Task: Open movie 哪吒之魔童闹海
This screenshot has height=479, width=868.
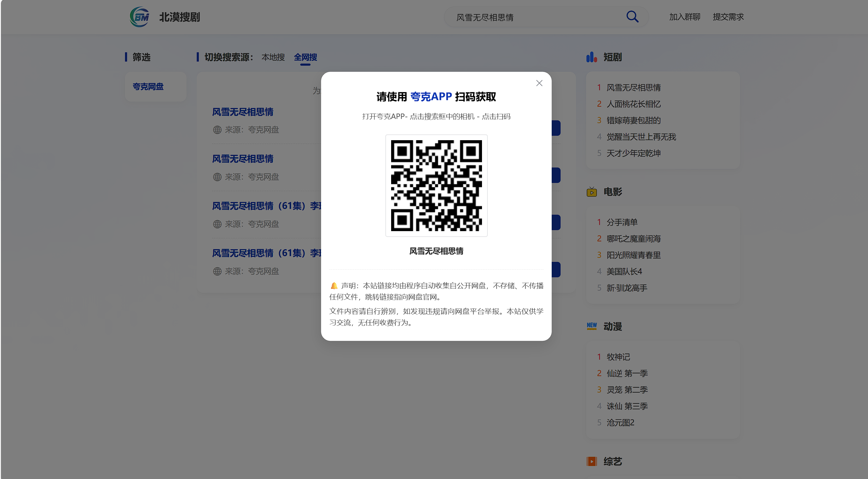Action: (634, 239)
